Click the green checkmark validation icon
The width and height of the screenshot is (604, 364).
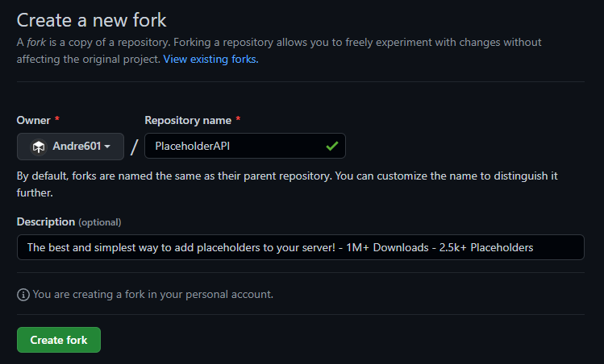click(x=331, y=146)
